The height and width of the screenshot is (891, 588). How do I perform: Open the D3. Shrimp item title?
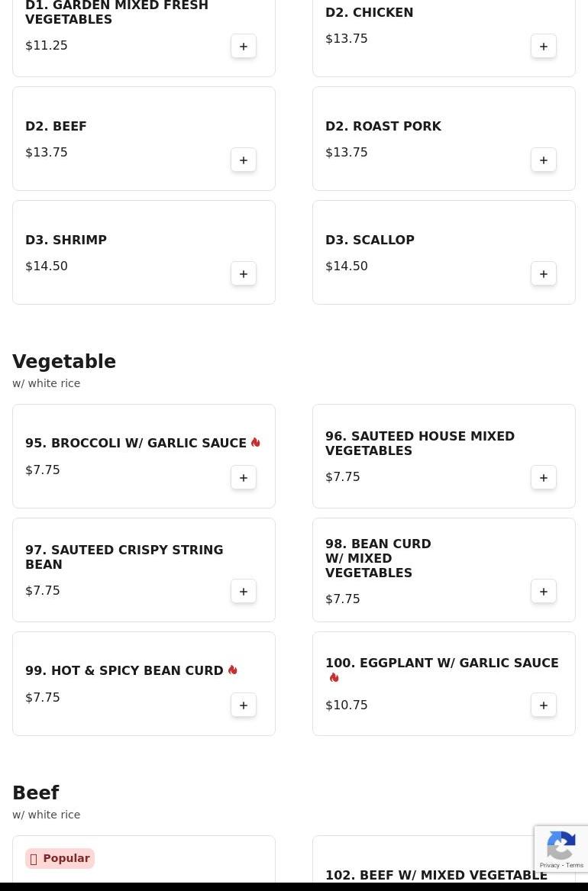[66, 240]
